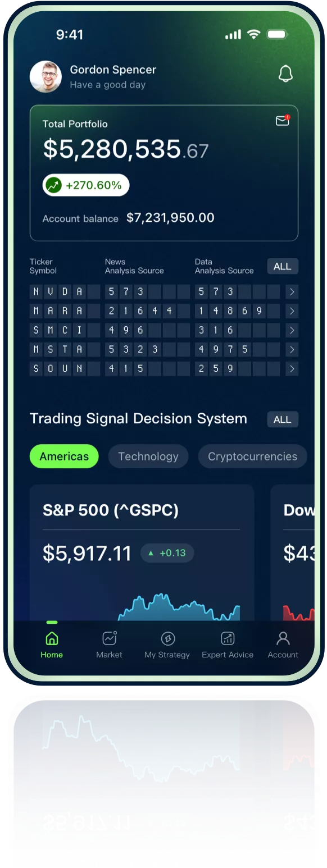This screenshot has width=327, height=868.
Task: Show ALL in Trading Signal Decision System
Action: click(283, 419)
